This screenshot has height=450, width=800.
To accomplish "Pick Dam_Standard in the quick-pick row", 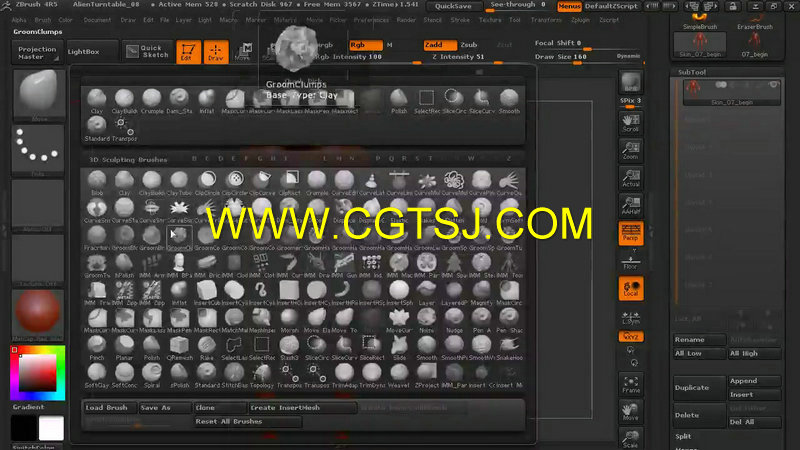I will click(179, 101).
